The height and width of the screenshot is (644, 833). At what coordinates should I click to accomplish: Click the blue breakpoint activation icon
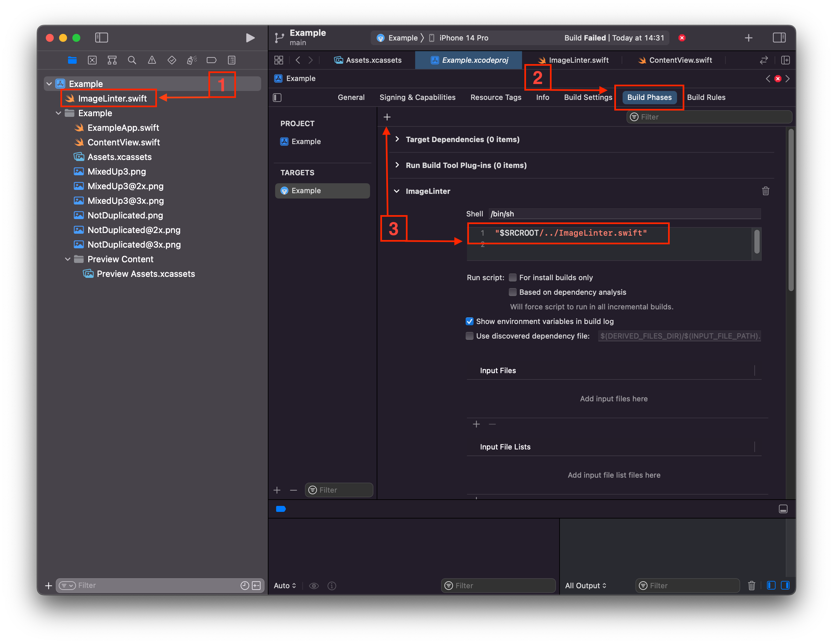click(x=281, y=509)
